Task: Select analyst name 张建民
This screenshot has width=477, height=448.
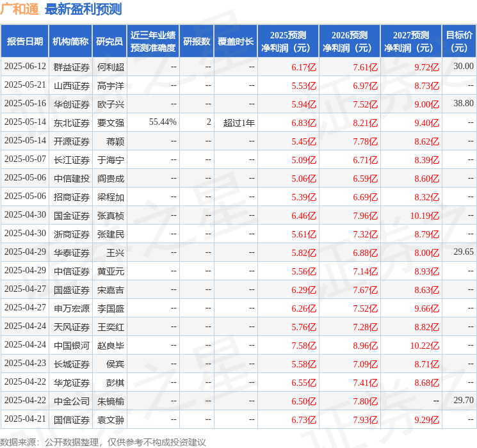Action: click(111, 234)
